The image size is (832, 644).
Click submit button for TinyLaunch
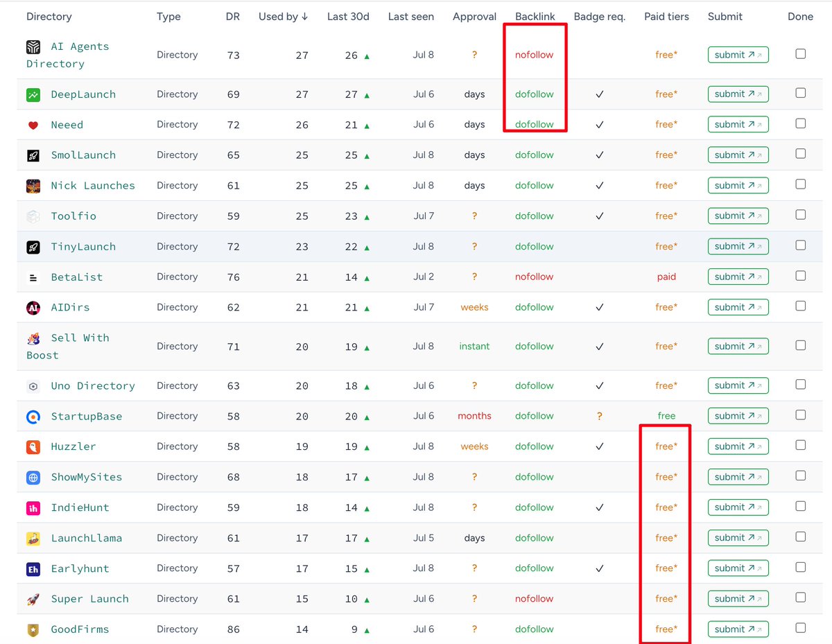tap(738, 246)
